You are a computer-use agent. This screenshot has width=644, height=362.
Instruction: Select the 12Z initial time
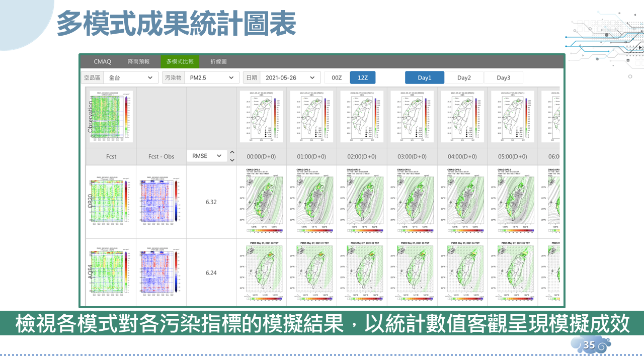(x=363, y=78)
